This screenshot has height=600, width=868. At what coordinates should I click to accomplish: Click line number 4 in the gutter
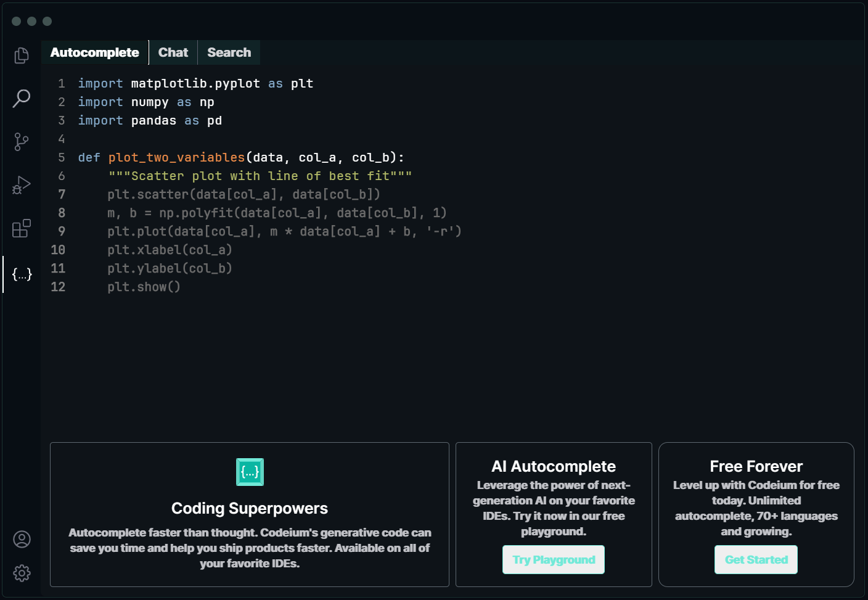(62, 139)
